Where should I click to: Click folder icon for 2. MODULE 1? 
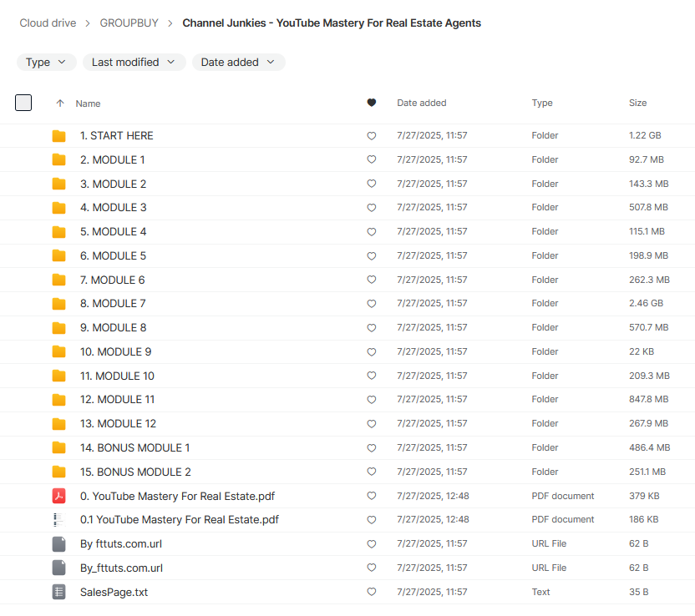pyautogui.click(x=58, y=160)
